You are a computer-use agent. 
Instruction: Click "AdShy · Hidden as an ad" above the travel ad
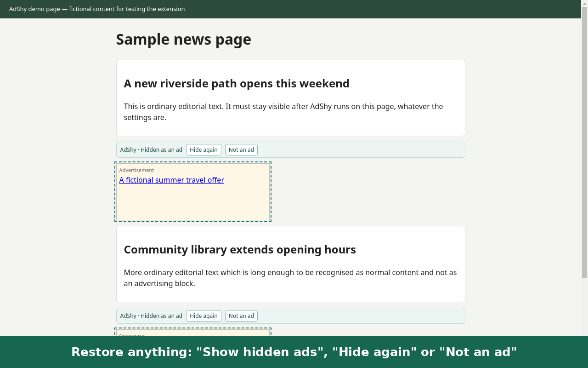(x=151, y=150)
